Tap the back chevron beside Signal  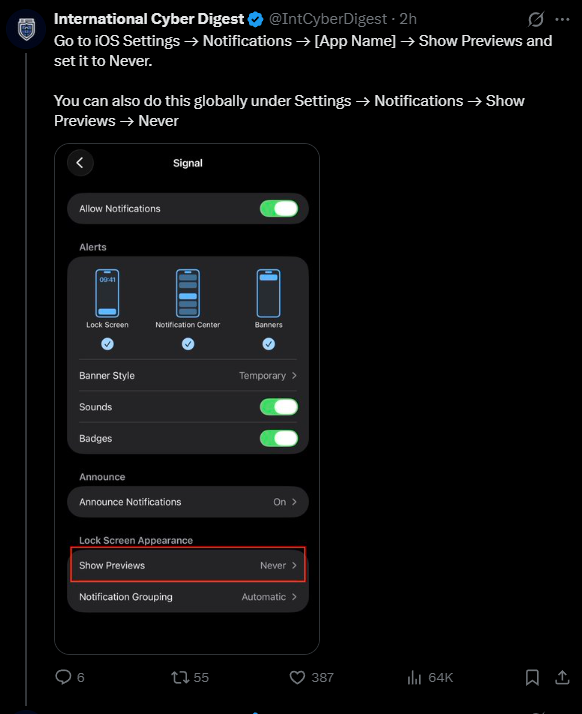click(x=80, y=163)
